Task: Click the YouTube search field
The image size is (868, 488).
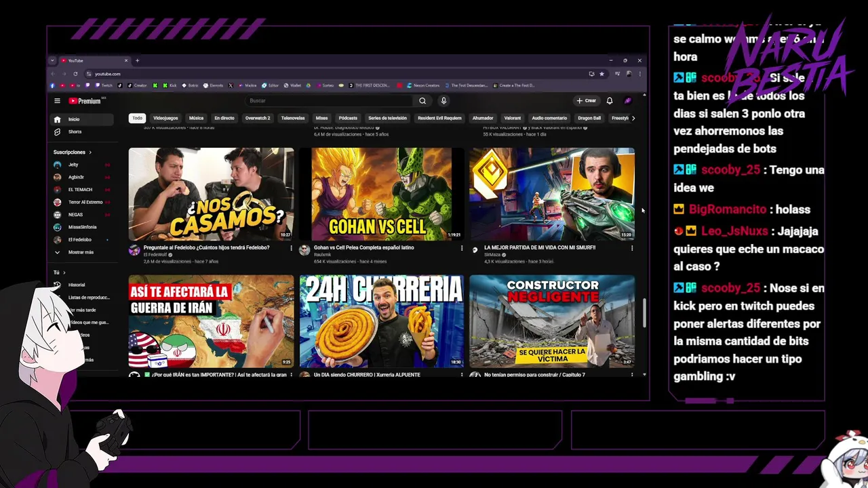Action: tap(329, 101)
